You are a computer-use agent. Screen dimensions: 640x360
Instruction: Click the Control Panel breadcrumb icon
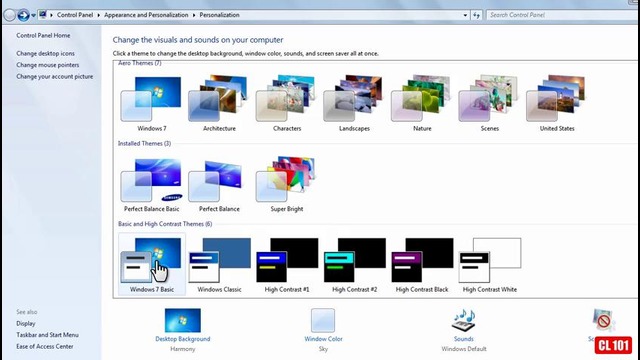42,15
